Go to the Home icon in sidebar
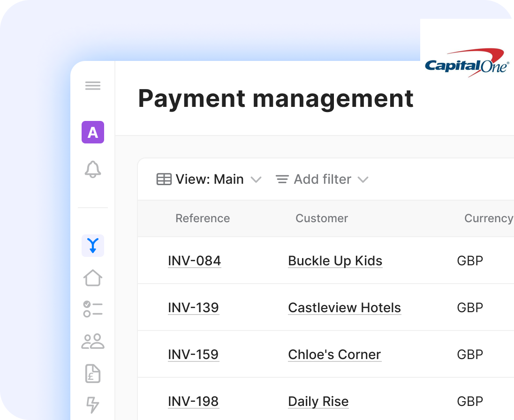The width and height of the screenshot is (514, 420). tap(93, 277)
